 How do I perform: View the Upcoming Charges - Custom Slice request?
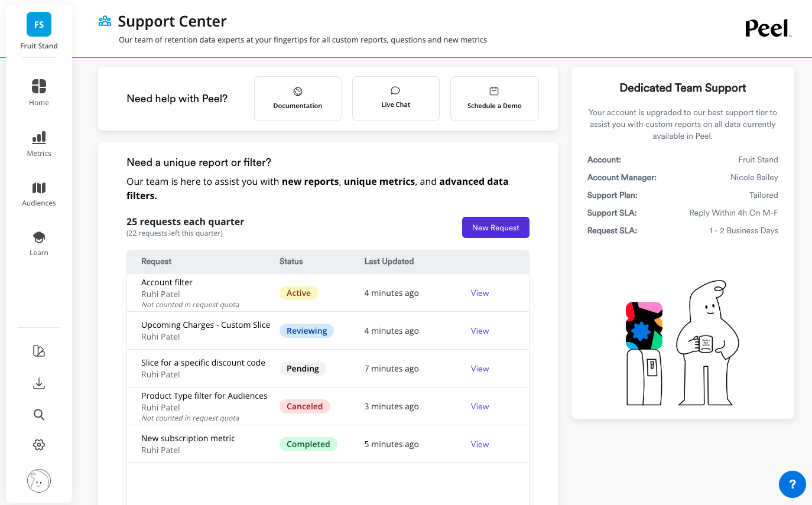pos(480,331)
